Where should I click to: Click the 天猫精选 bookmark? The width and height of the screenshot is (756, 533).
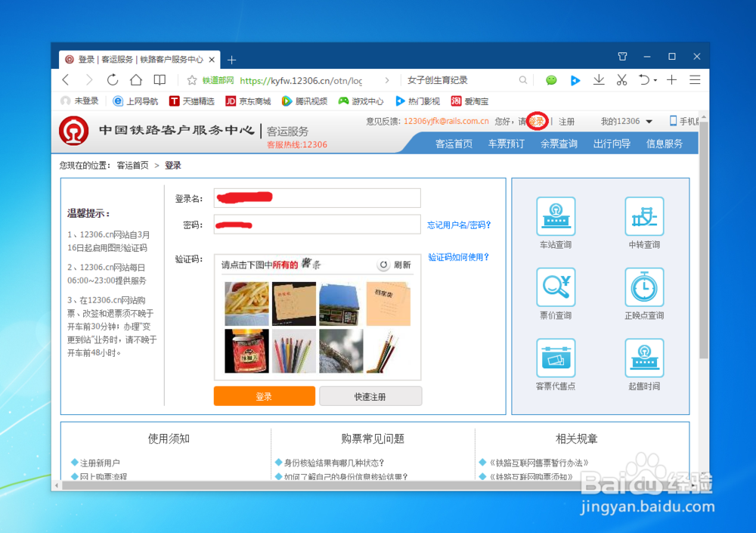point(192,101)
